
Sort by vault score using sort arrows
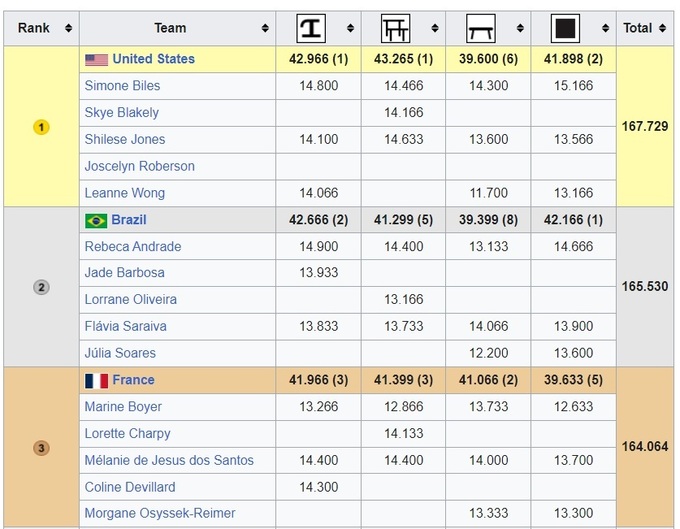pyautogui.click(x=350, y=28)
